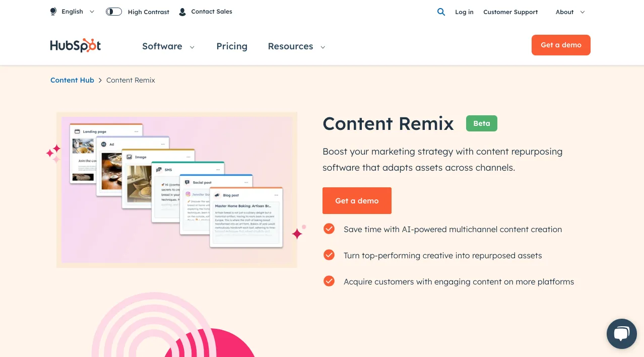Open the search magnifier icon

point(441,12)
